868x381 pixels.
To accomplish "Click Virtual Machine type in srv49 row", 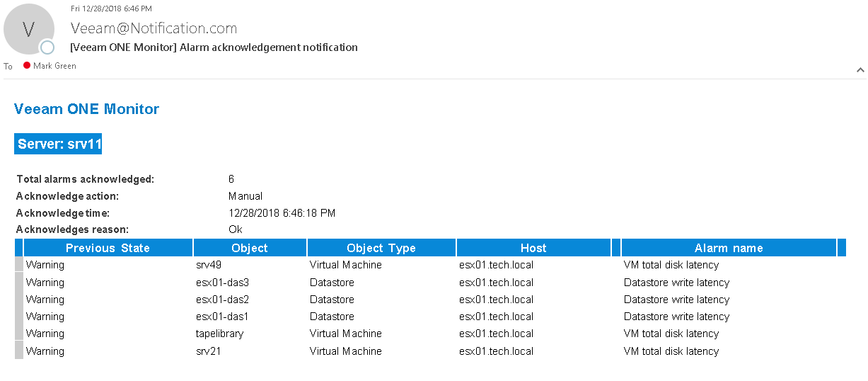I will pos(346,265).
